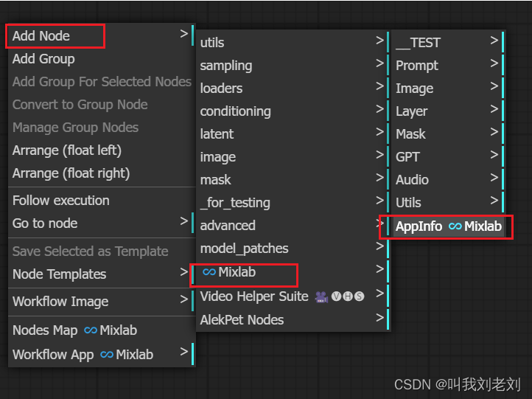Open the Go to node submenu
The width and height of the screenshot is (532, 399).
coord(101,223)
